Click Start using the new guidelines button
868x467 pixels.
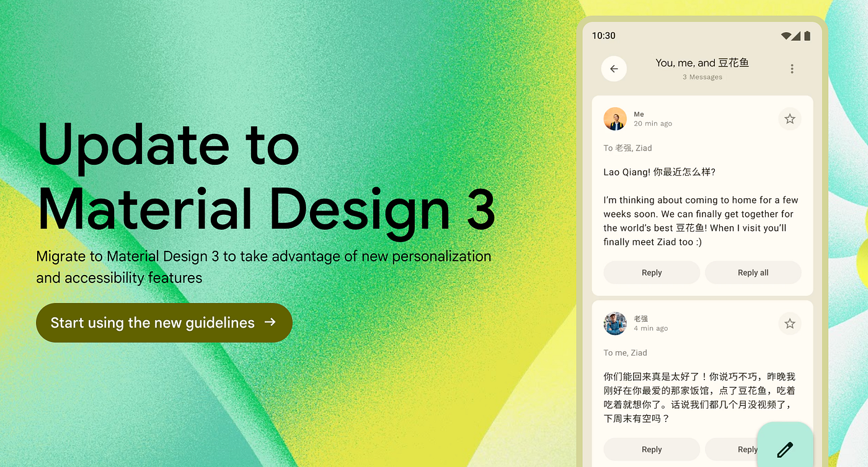coord(164,323)
